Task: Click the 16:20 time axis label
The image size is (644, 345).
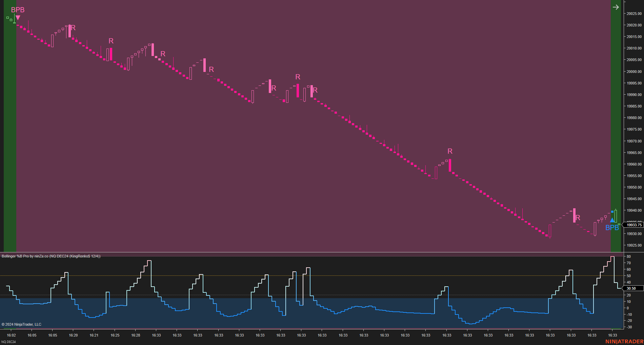Action: 73,335
